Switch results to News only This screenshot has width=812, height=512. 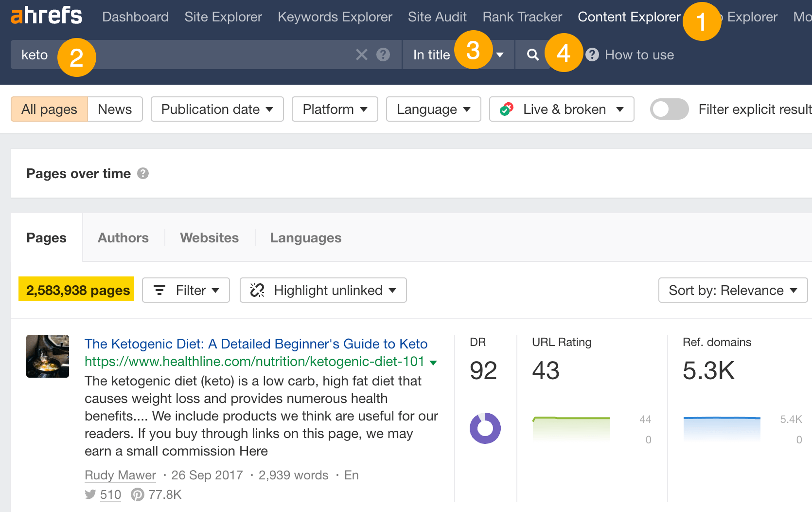click(x=115, y=109)
